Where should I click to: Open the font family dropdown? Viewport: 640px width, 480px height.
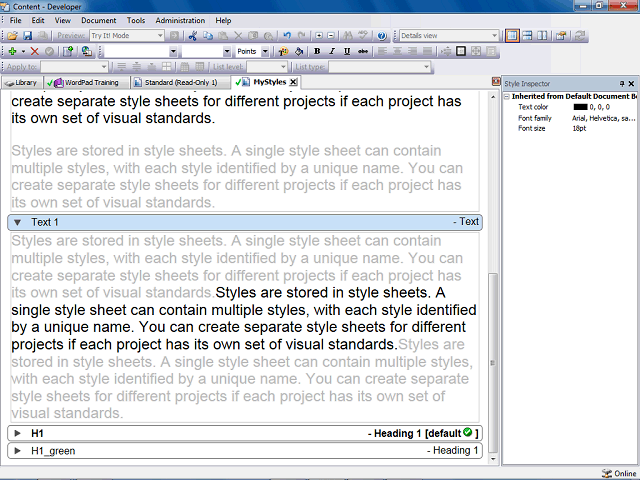pyautogui.click(x=173, y=51)
